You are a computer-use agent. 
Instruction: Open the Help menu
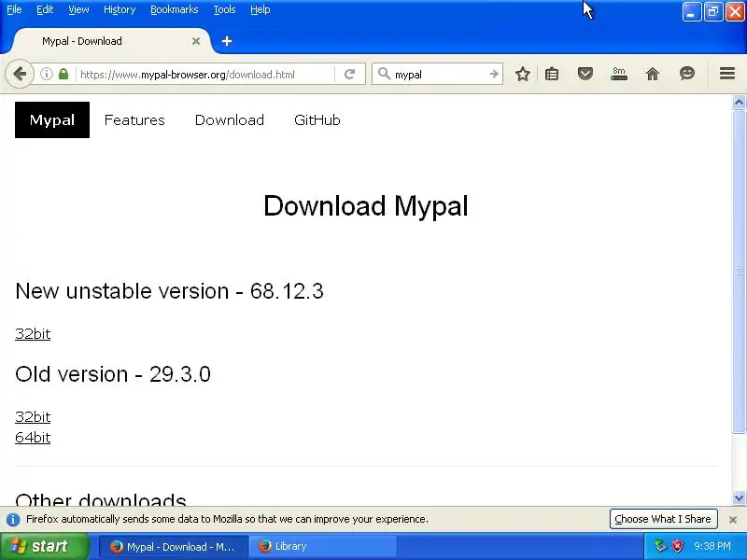coord(261,9)
